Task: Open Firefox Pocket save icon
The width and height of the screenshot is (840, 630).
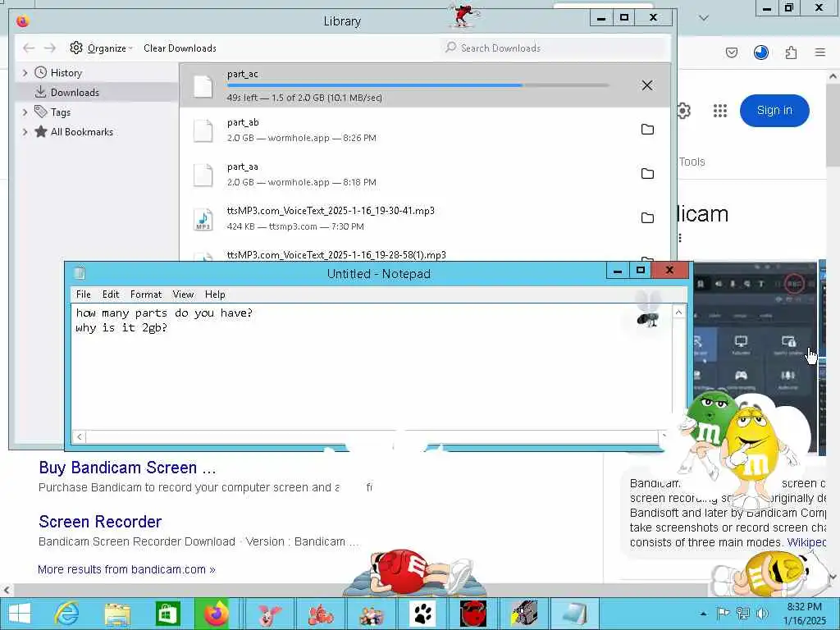Action: tap(732, 52)
